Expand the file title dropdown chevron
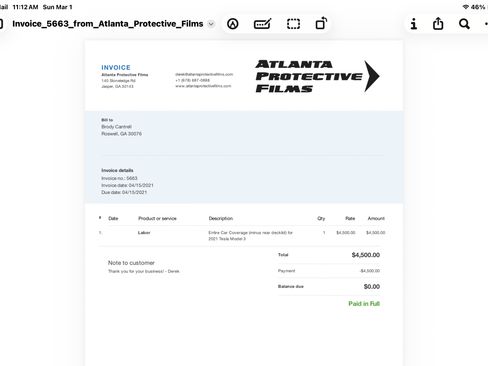This screenshot has height=366, width=488. click(211, 24)
